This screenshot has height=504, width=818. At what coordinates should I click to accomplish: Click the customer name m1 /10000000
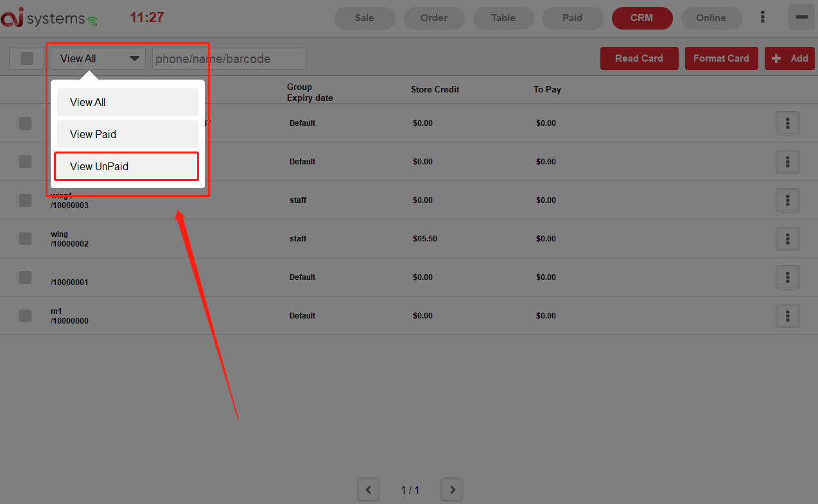[70, 316]
